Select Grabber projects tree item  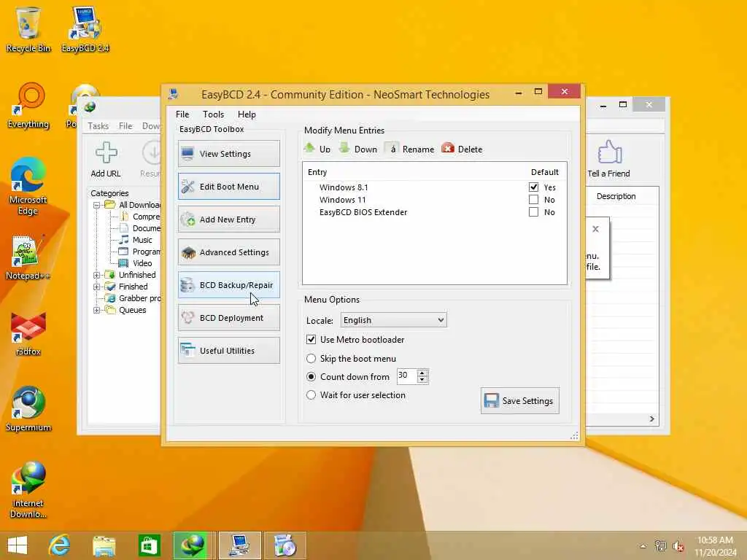point(139,298)
